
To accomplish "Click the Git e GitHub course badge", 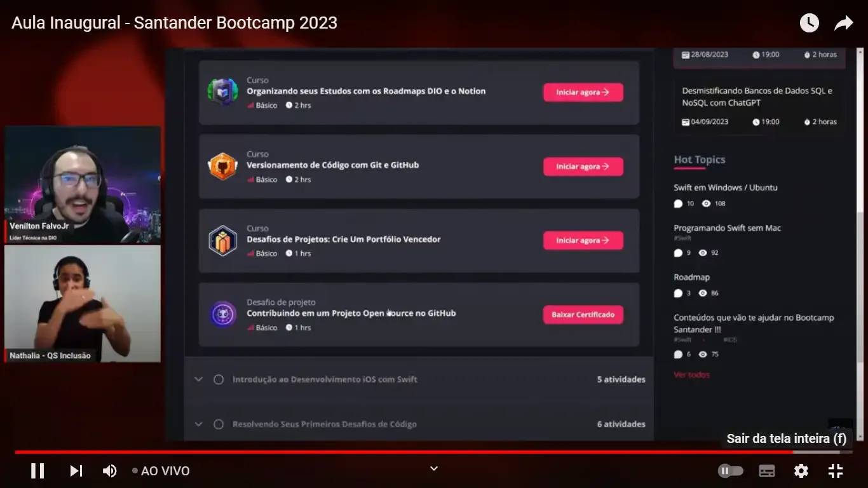I will point(223,166).
